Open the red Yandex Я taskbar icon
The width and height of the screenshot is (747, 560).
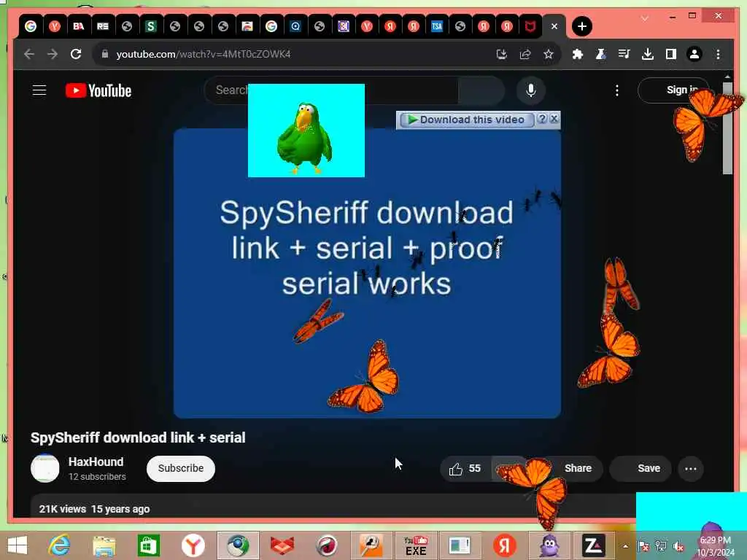click(x=505, y=545)
